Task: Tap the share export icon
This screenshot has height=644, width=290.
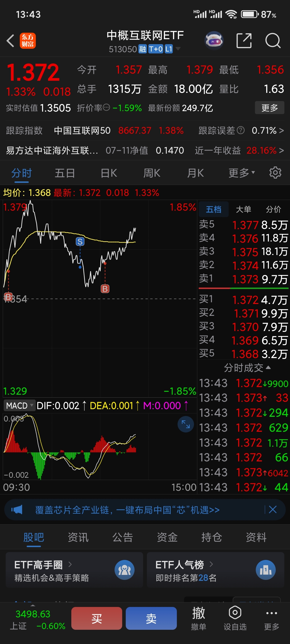Action: click(244, 41)
